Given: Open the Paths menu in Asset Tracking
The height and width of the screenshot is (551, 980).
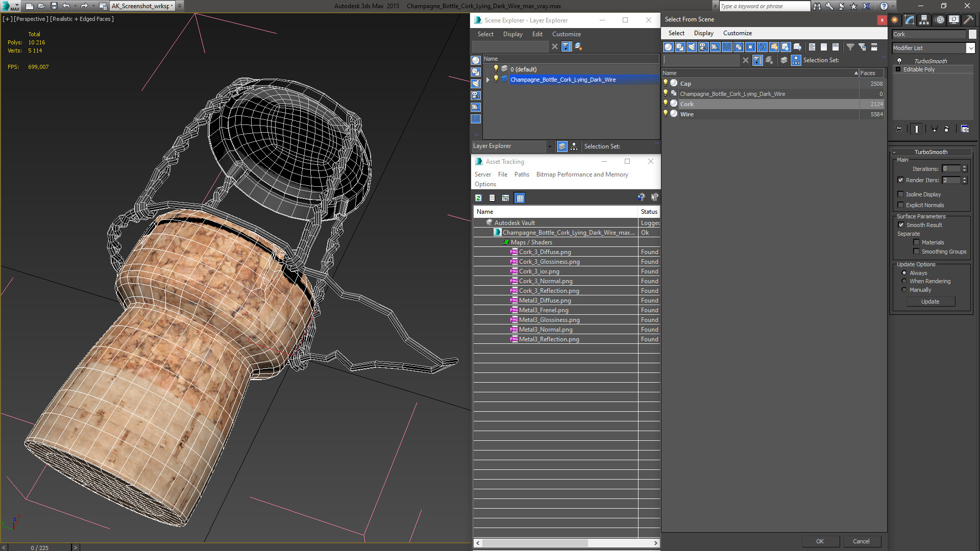Looking at the screenshot, I should [x=522, y=174].
